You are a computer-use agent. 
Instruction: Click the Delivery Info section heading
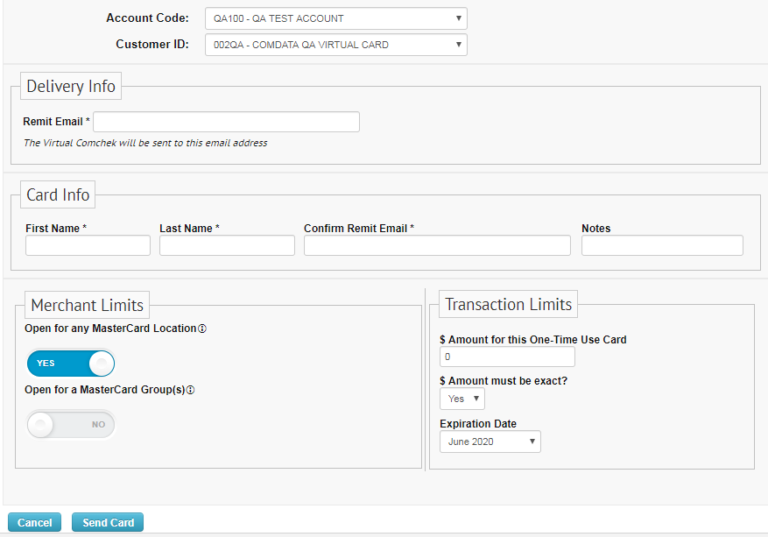[x=71, y=86]
